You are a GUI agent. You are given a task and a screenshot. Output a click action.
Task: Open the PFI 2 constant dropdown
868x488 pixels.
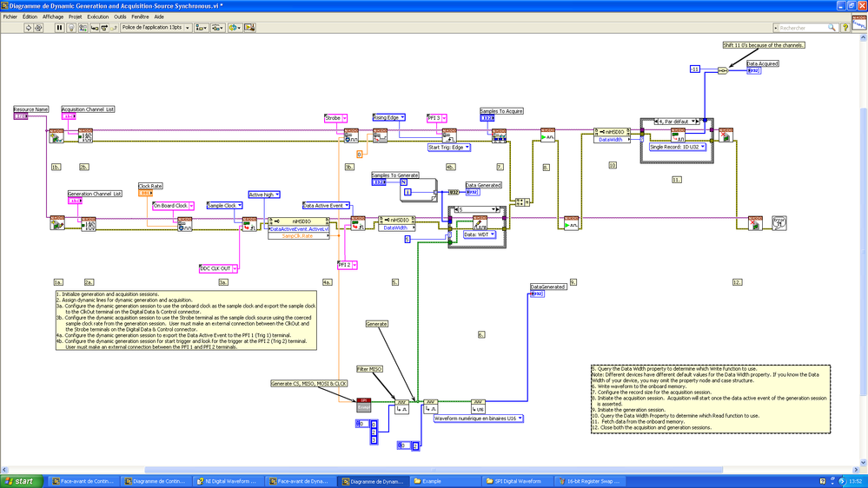pos(354,265)
